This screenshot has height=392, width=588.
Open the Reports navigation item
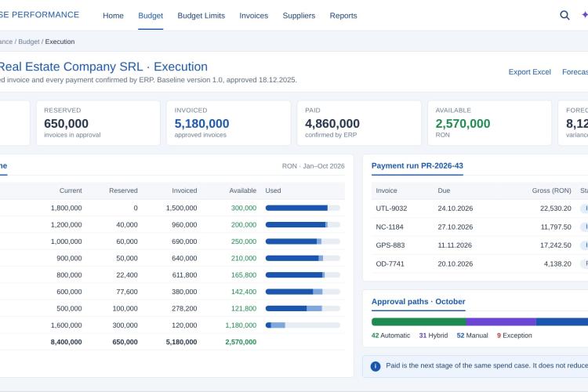343,16
